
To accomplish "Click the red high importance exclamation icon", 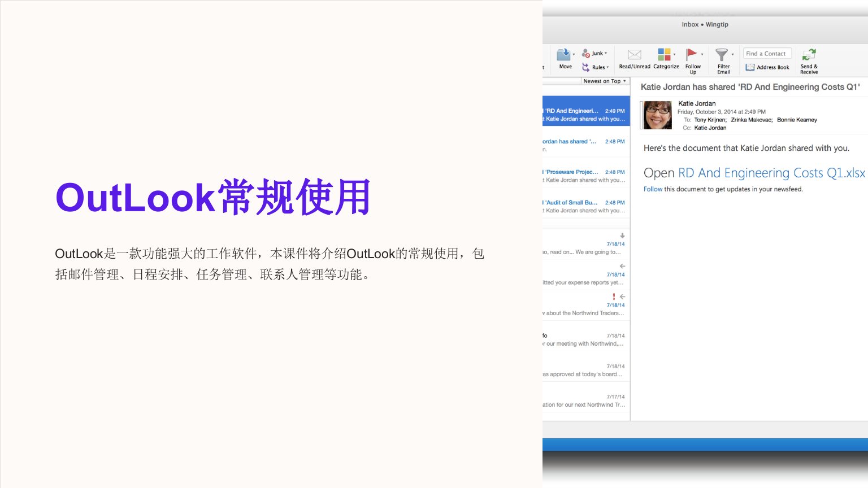I will pos(614,297).
